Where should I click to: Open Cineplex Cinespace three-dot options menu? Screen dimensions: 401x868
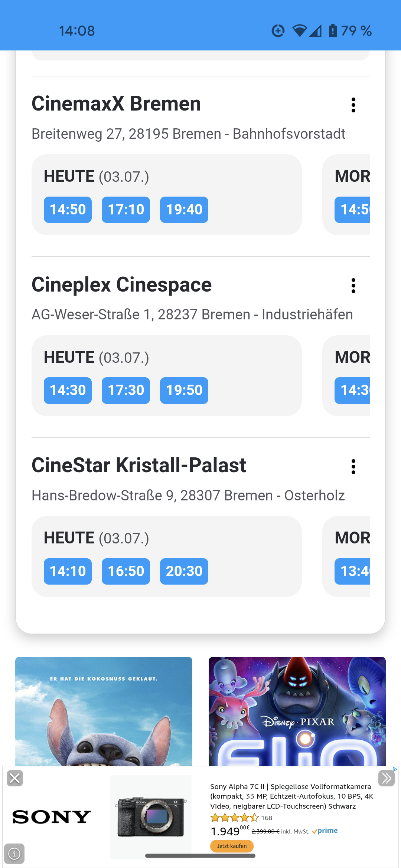[353, 286]
